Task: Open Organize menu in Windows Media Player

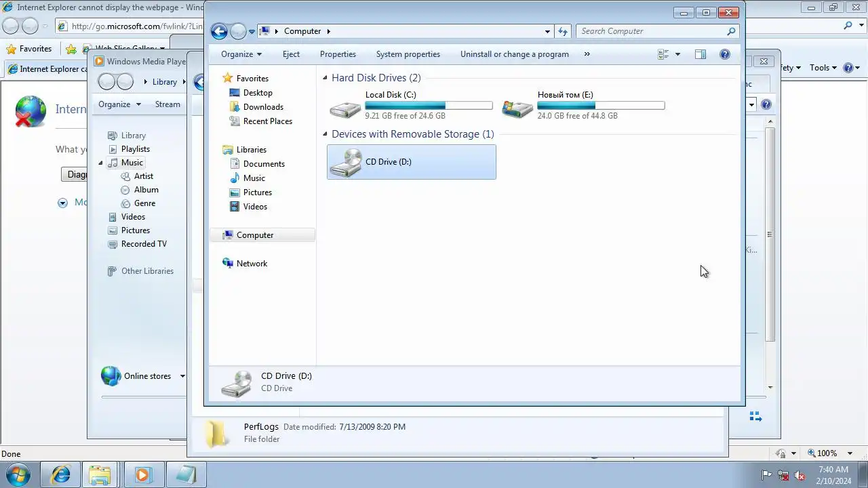Action: [119, 104]
